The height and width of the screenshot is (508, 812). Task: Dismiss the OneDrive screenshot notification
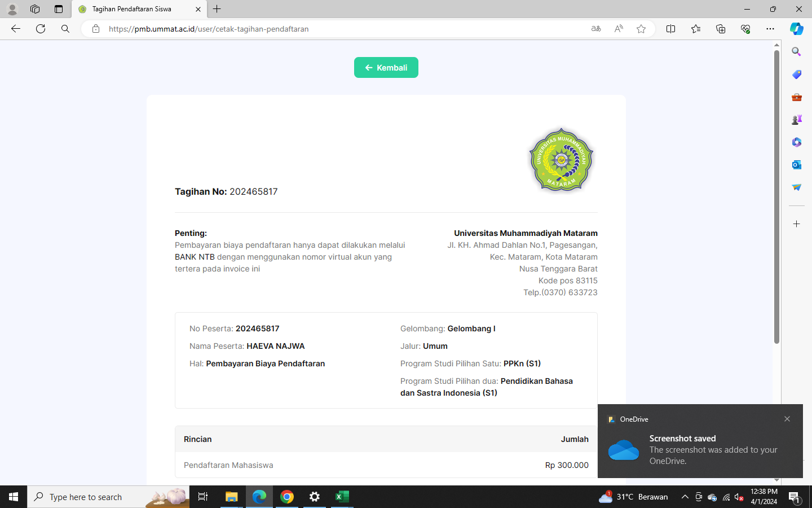787,419
